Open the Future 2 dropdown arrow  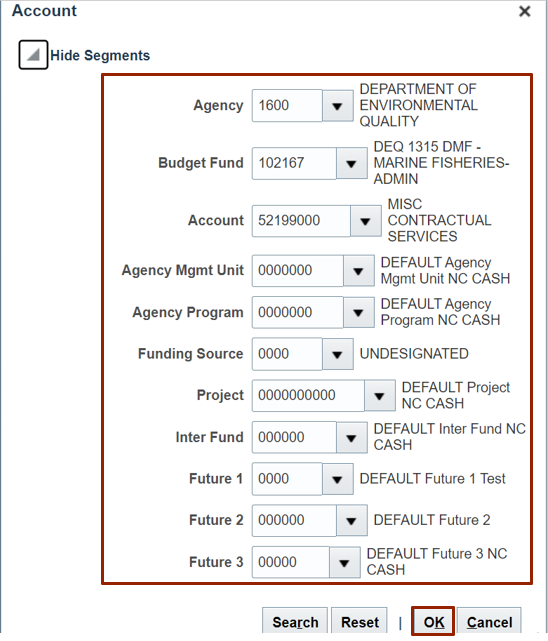[x=351, y=521]
